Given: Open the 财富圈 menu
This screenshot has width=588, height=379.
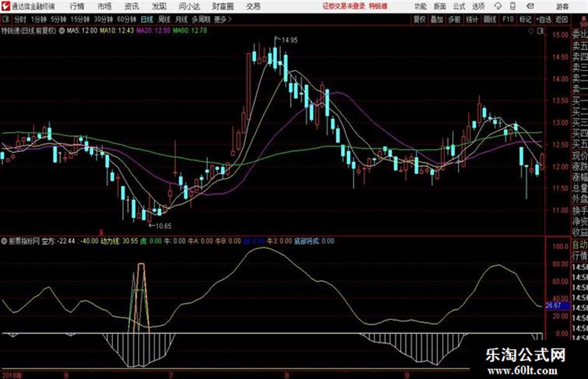Looking at the screenshot, I should pos(223,6).
